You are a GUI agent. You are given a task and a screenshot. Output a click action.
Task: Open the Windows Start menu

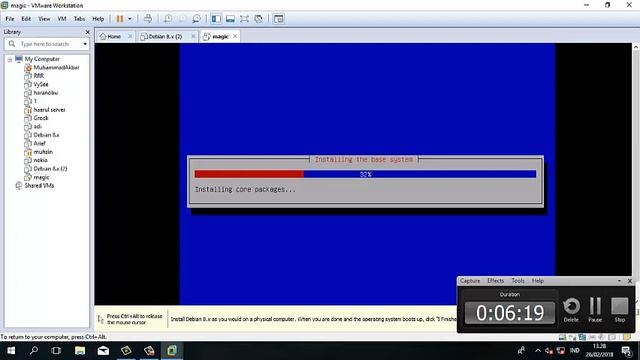point(11,351)
